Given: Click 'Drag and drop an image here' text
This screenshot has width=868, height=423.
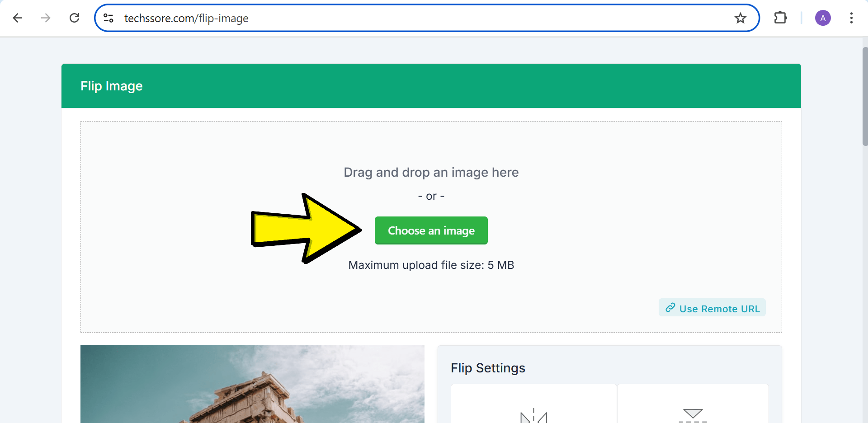Looking at the screenshot, I should [431, 172].
